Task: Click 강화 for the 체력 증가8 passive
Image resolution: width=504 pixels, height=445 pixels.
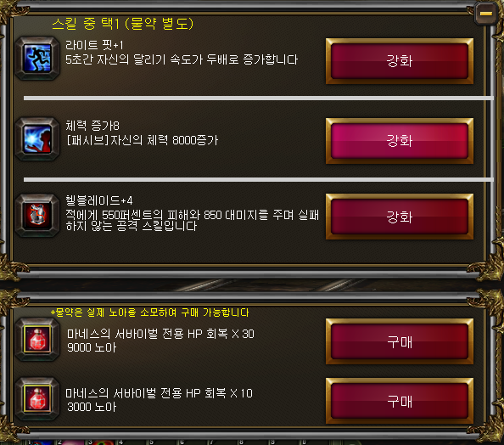Action: (x=400, y=141)
